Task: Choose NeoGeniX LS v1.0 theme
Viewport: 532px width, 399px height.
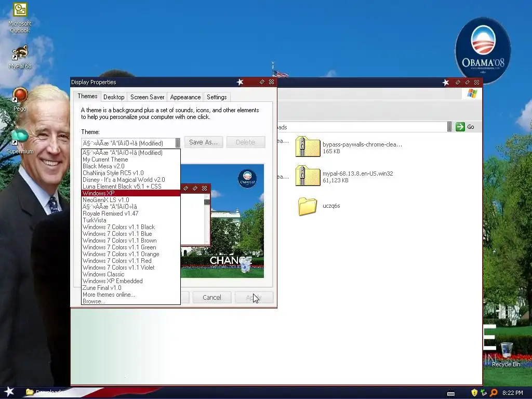Action: click(x=131, y=200)
